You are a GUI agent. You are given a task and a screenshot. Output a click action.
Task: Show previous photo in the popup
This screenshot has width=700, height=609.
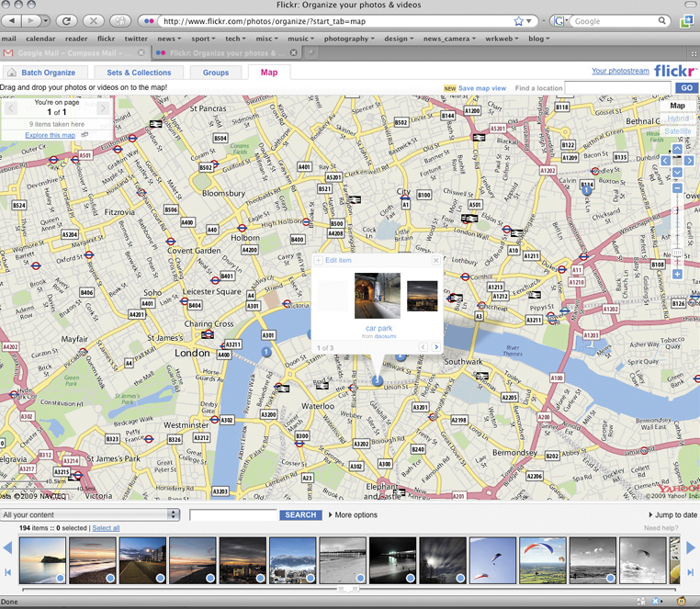423,347
